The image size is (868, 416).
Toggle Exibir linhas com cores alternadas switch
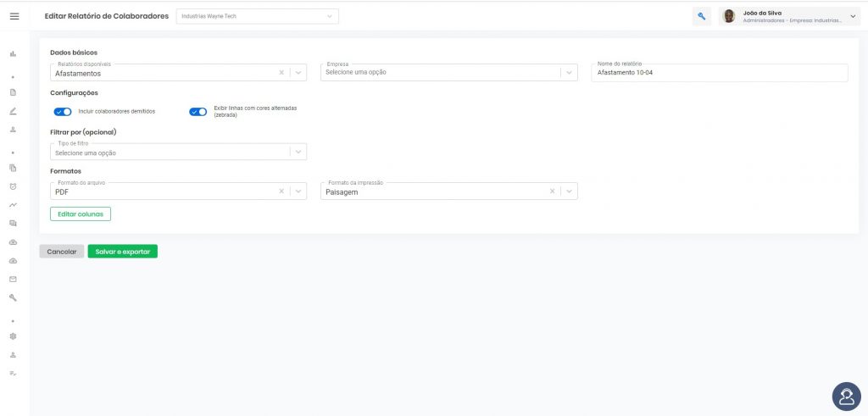[198, 112]
